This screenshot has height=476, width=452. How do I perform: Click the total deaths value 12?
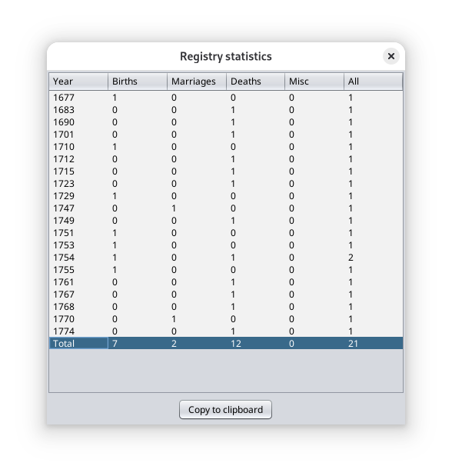coord(235,343)
